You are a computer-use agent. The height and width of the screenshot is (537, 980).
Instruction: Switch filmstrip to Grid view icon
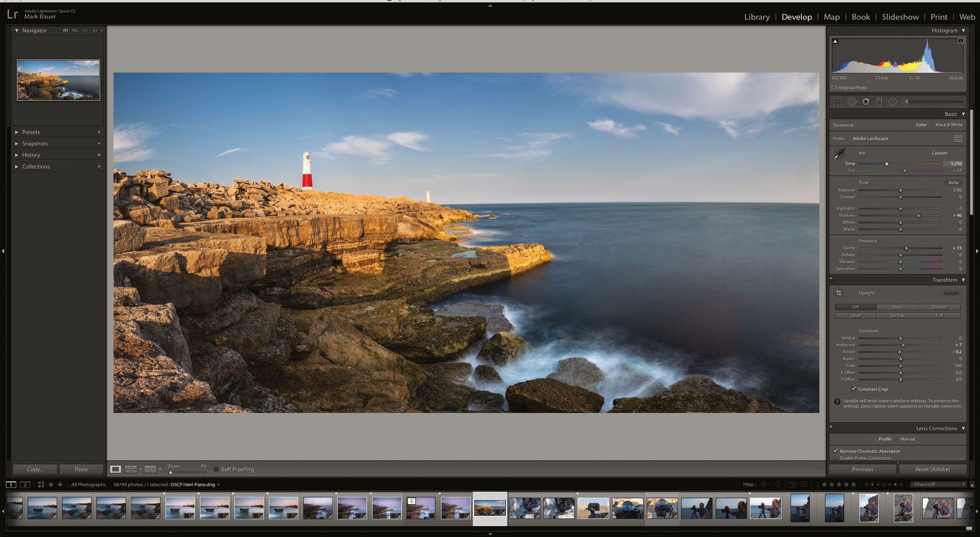coord(41,485)
